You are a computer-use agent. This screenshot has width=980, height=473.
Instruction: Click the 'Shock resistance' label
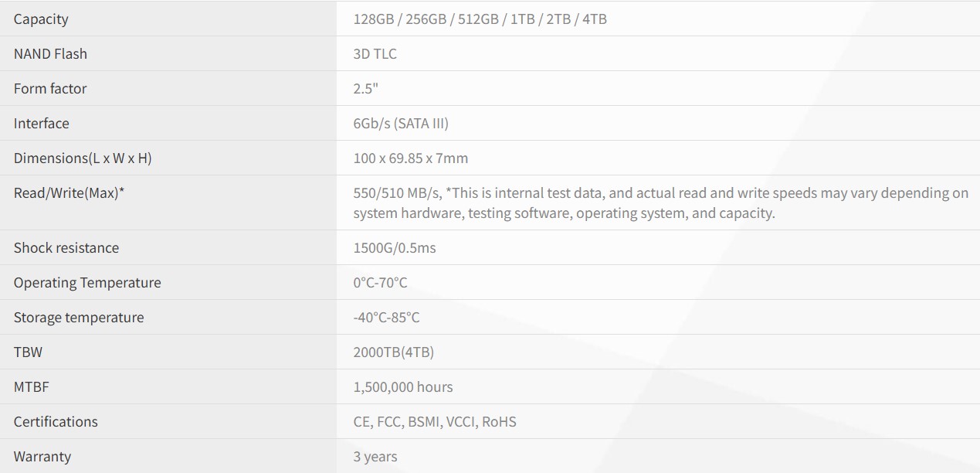tap(66, 247)
